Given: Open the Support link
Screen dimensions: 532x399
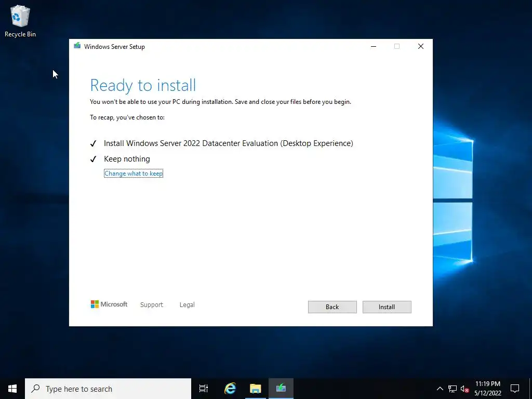Looking at the screenshot, I should pos(152,304).
